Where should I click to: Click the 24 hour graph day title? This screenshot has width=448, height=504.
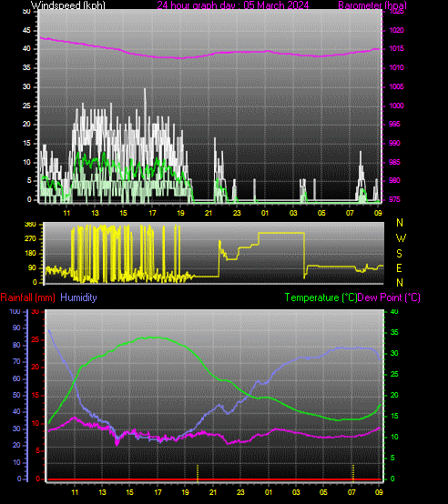[x=233, y=5]
